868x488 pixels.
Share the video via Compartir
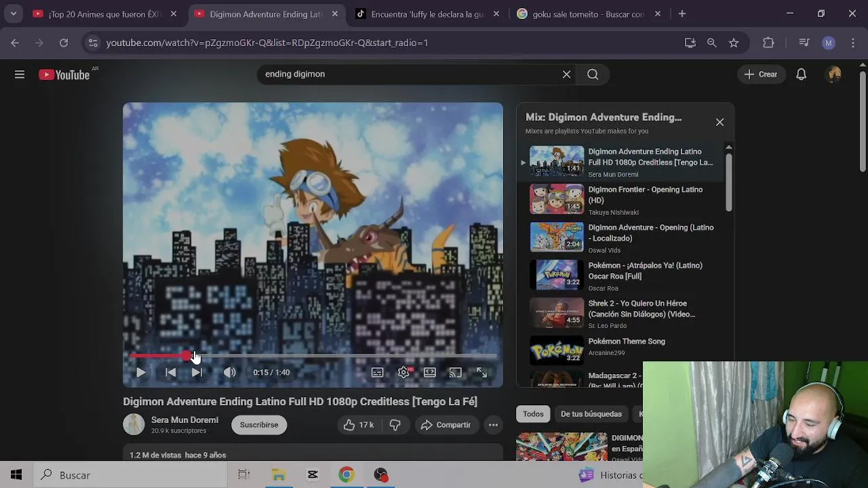[x=446, y=425]
